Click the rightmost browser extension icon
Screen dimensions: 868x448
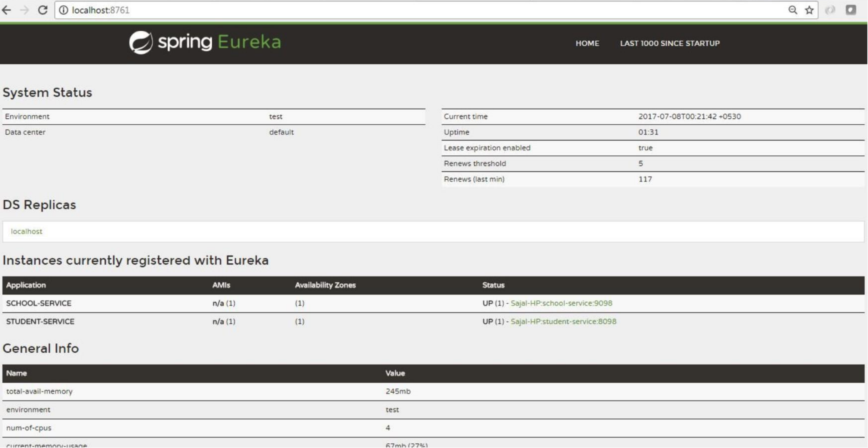click(851, 10)
